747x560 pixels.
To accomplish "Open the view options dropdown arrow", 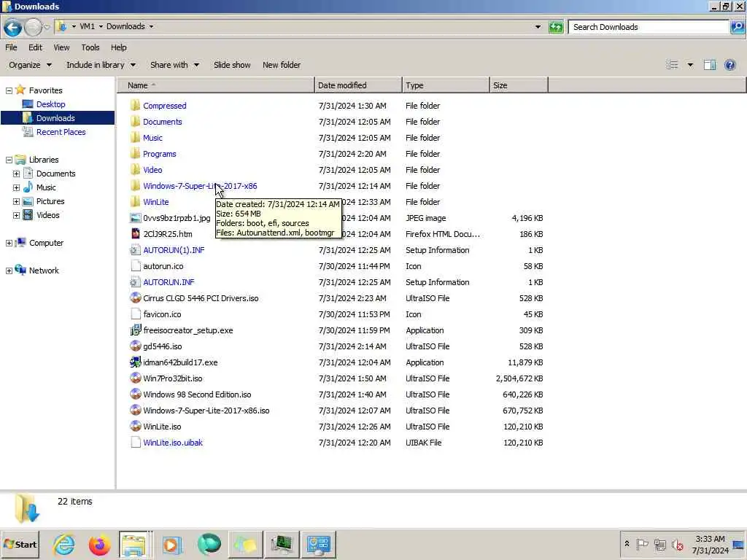I will (x=690, y=65).
